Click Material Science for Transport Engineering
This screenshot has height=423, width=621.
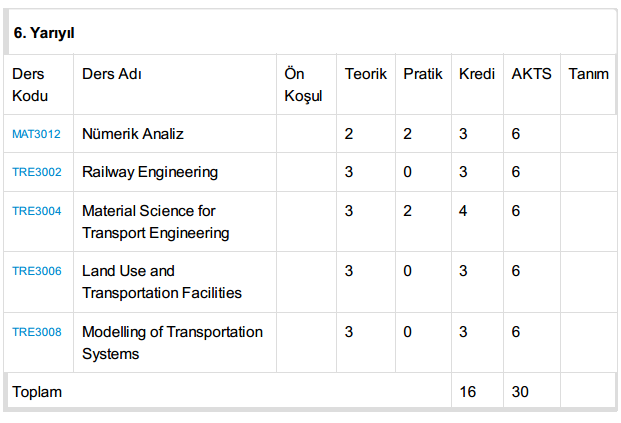156,222
